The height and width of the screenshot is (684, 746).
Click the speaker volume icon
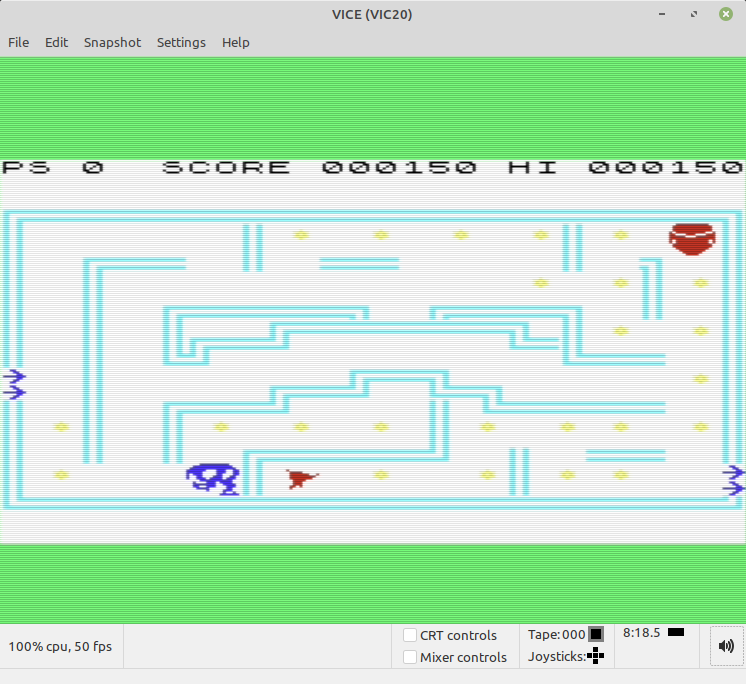tap(726, 646)
